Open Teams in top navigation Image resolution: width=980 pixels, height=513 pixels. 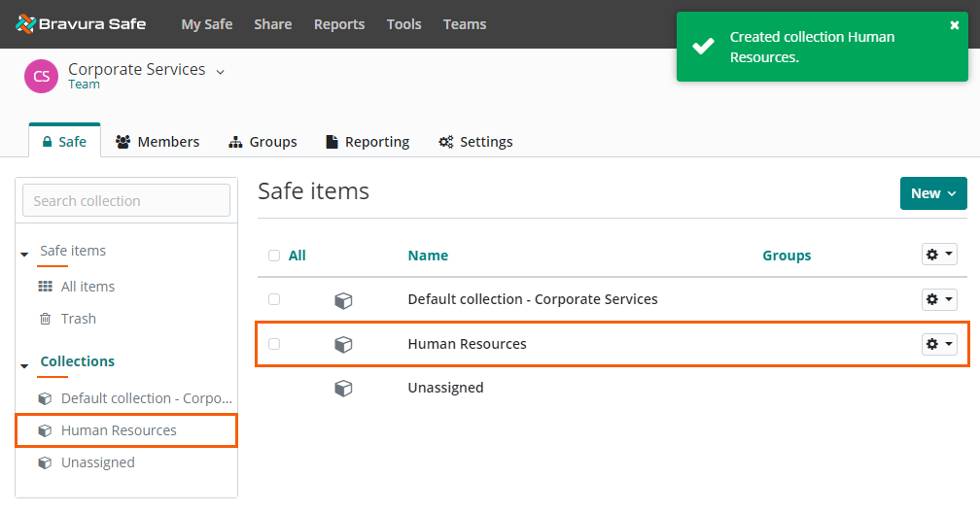[x=465, y=24]
